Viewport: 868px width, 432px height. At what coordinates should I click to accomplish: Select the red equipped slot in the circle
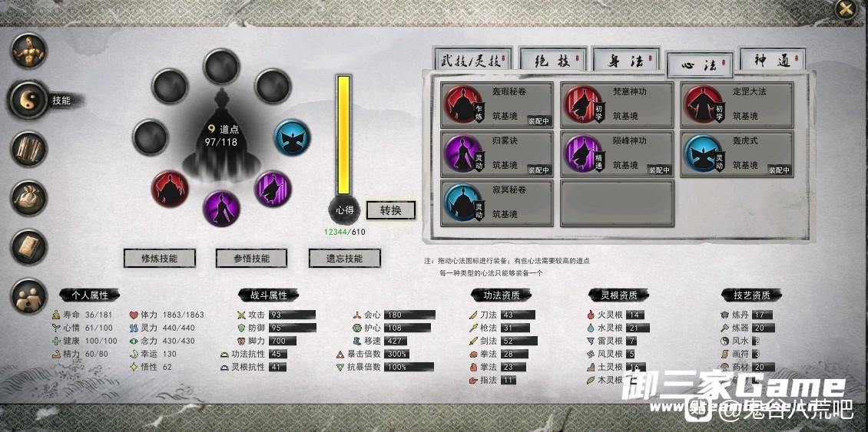click(170, 189)
